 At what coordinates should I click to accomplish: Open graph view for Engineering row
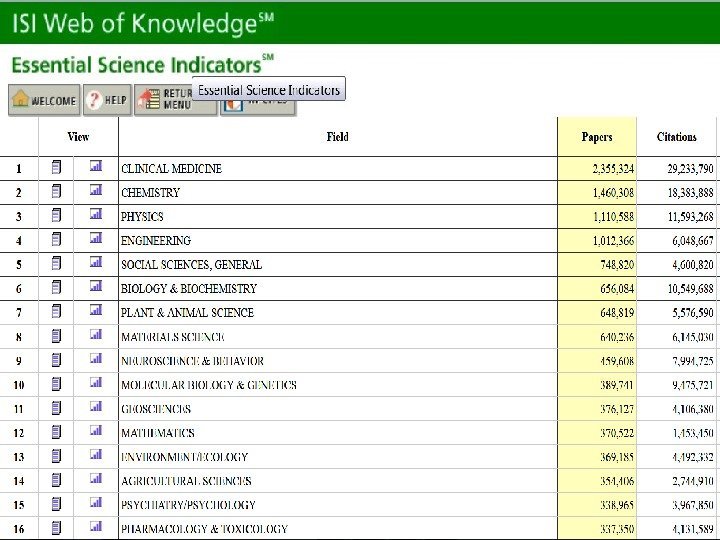coord(96,238)
